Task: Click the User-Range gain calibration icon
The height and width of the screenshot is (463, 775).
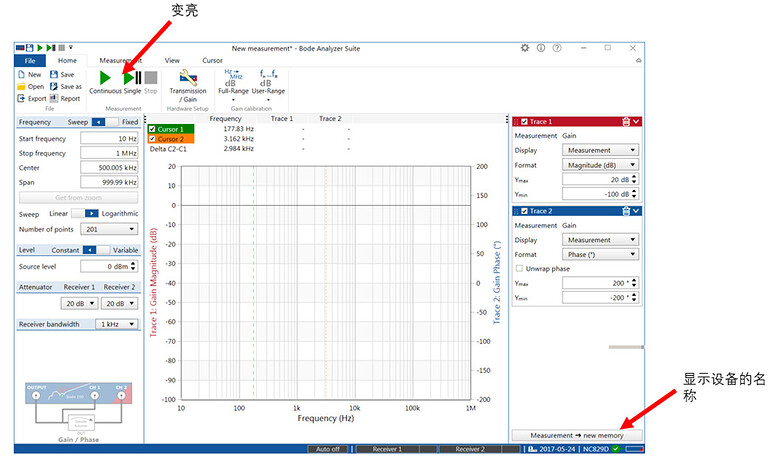Action: [267, 78]
